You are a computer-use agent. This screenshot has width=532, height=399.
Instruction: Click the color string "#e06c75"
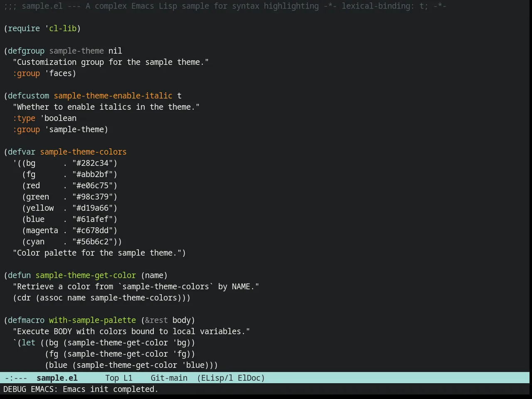point(93,185)
